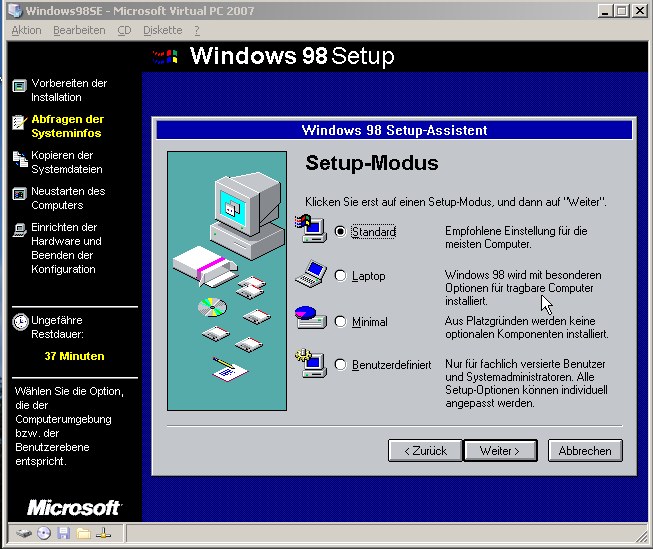Viewport: 653px width, 549px height.
Task: Maximize the Virtual PC window
Action: 621,10
